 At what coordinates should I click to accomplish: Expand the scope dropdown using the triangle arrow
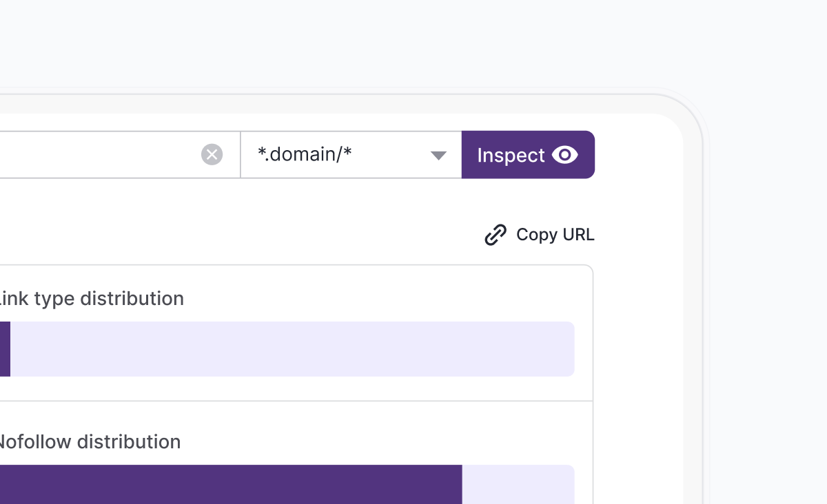pyautogui.click(x=438, y=156)
